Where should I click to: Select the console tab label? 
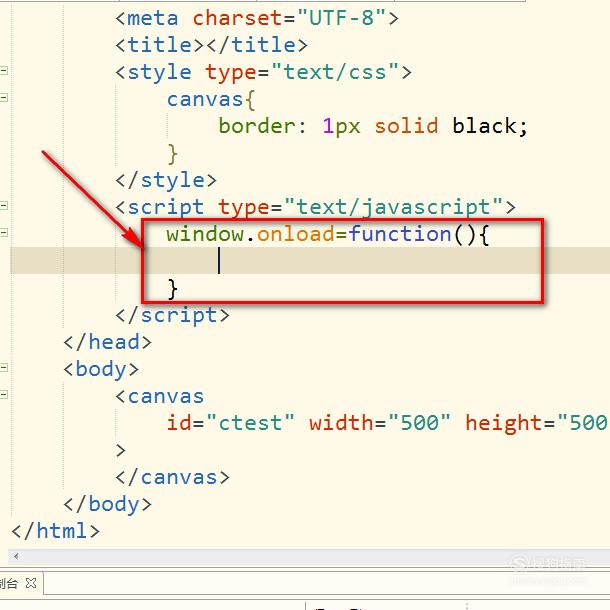9,583
